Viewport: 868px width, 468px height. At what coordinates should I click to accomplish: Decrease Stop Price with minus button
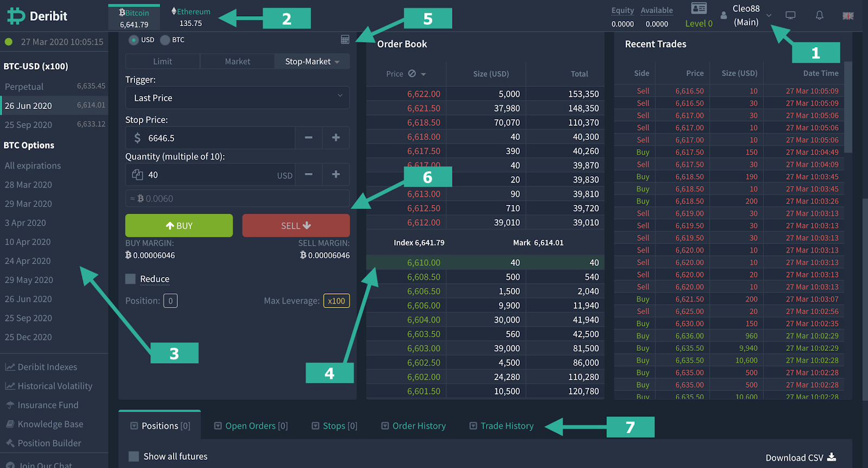pos(308,138)
